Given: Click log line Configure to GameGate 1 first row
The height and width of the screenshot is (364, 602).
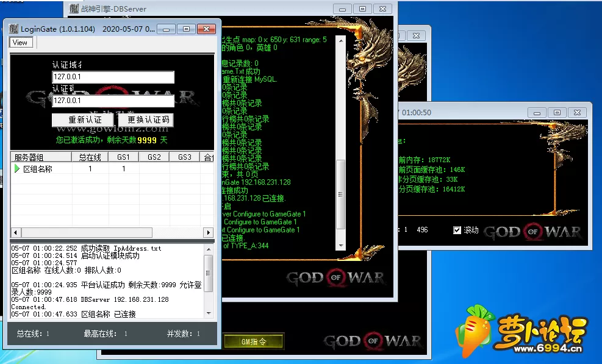Looking at the screenshot, I should click(264, 214).
